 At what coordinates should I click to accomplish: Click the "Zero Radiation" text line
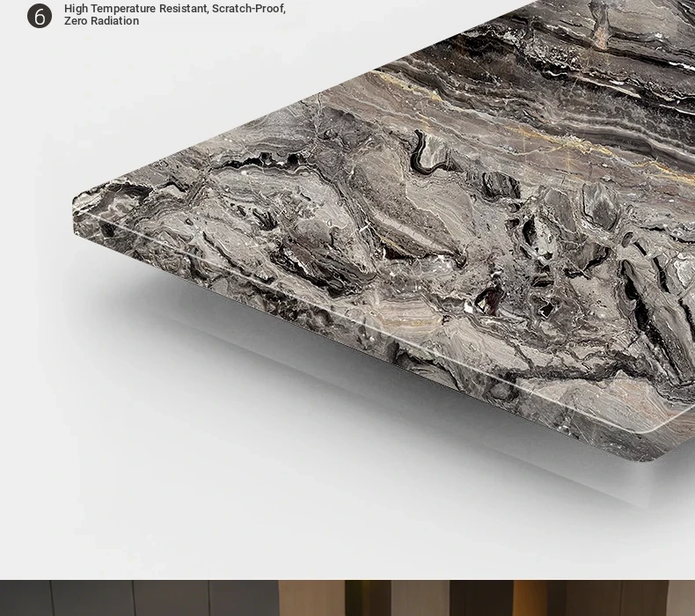tap(101, 21)
